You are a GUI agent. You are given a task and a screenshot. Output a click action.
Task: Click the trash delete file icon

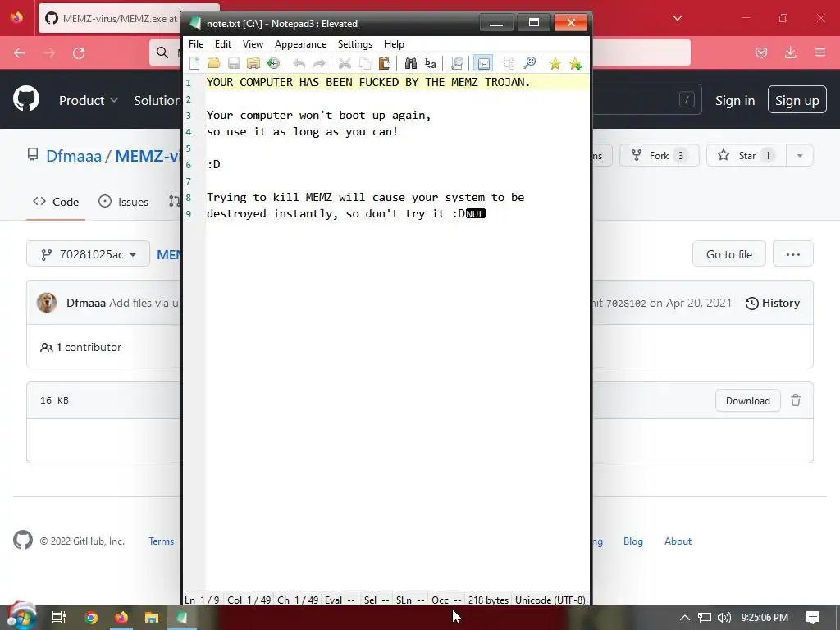pos(796,400)
